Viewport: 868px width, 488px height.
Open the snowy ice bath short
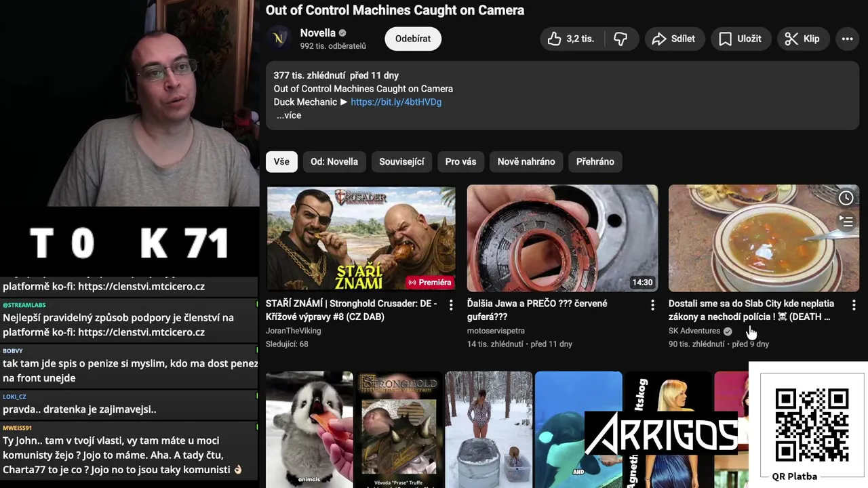(x=488, y=430)
